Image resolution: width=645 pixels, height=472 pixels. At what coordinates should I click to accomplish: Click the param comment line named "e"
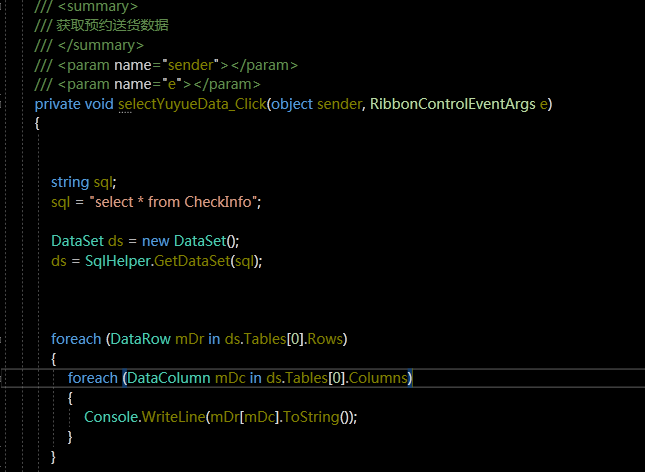pos(147,84)
